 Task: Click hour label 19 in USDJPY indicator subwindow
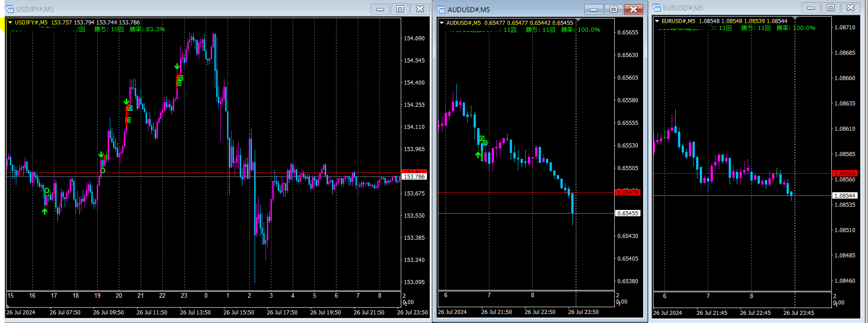(97, 296)
